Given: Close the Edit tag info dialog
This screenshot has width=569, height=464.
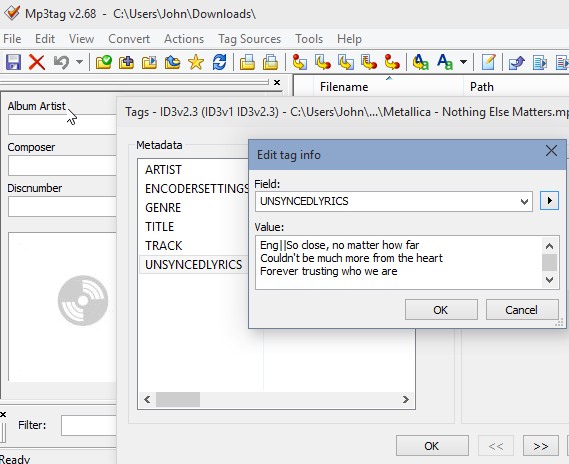Looking at the screenshot, I should [x=551, y=151].
